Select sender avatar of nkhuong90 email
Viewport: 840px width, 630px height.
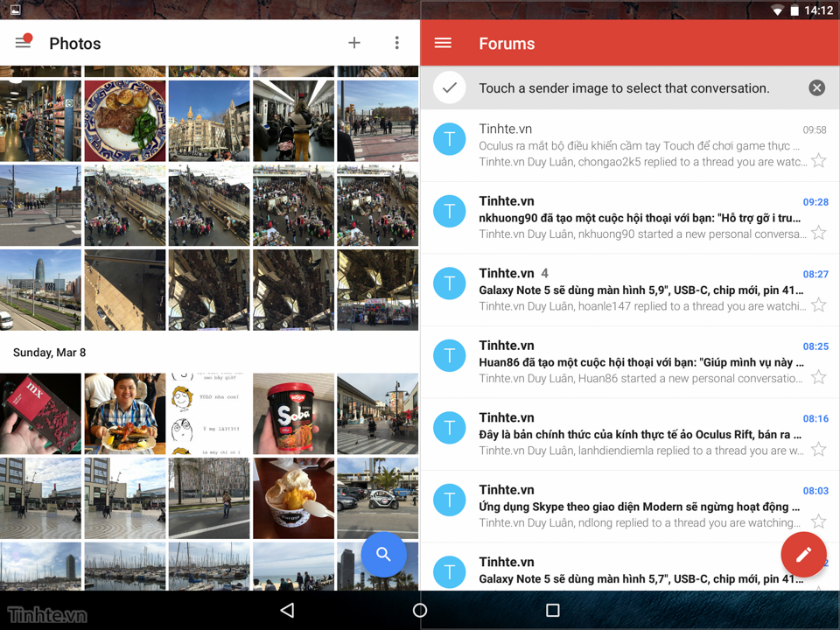click(x=449, y=212)
